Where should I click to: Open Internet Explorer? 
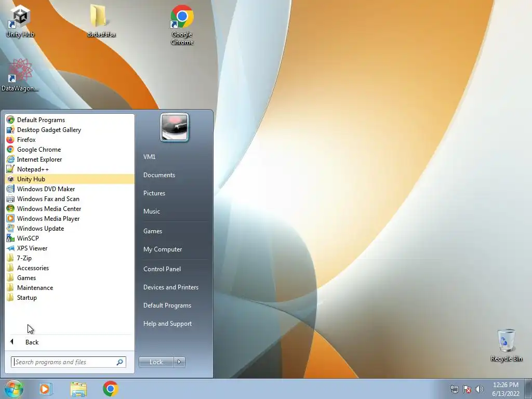(x=70, y=159)
